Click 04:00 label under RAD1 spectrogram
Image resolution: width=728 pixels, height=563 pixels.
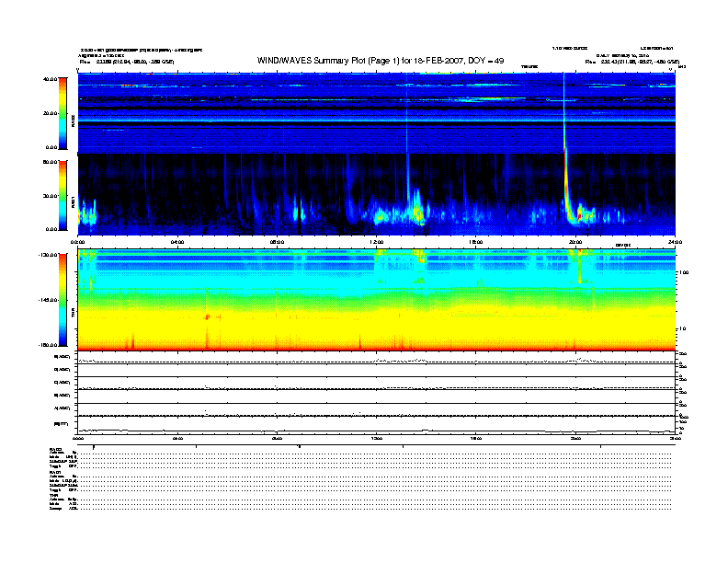pos(177,242)
